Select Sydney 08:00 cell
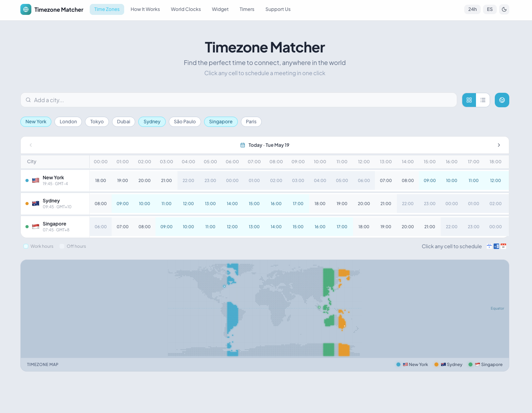 tap(101, 204)
